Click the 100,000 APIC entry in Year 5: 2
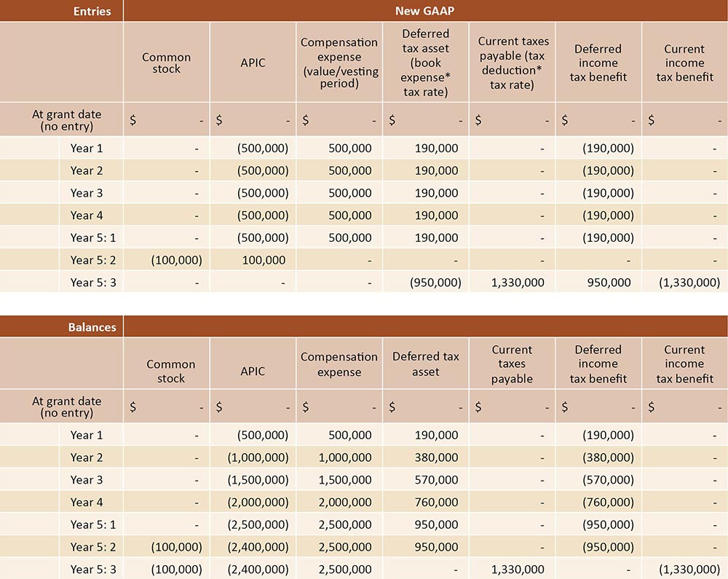 [x=264, y=260]
